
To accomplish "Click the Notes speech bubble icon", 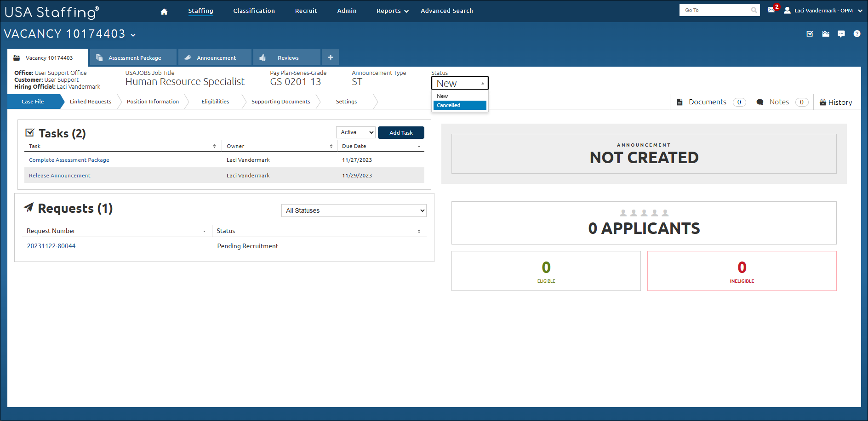I will [x=760, y=102].
